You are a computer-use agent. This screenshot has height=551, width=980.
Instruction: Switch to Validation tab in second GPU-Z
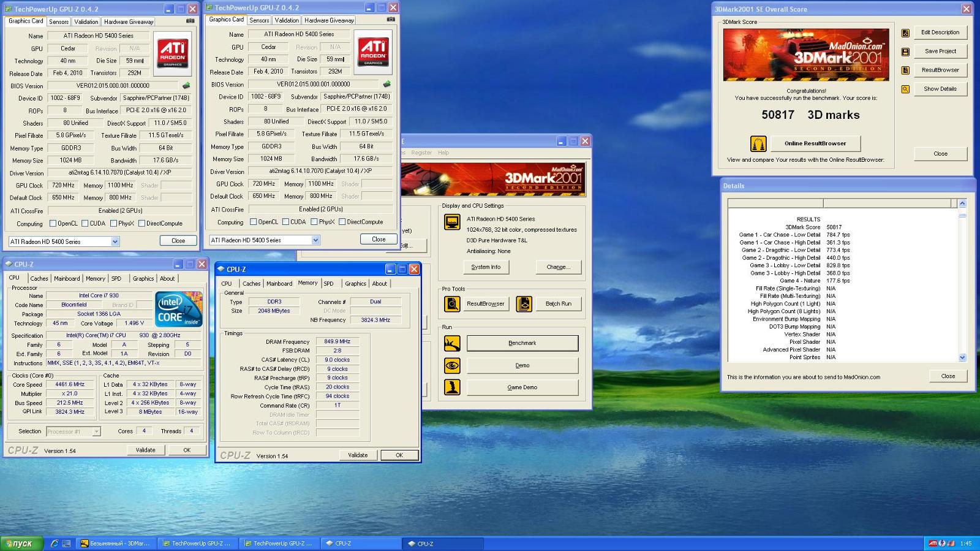click(x=287, y=20)
